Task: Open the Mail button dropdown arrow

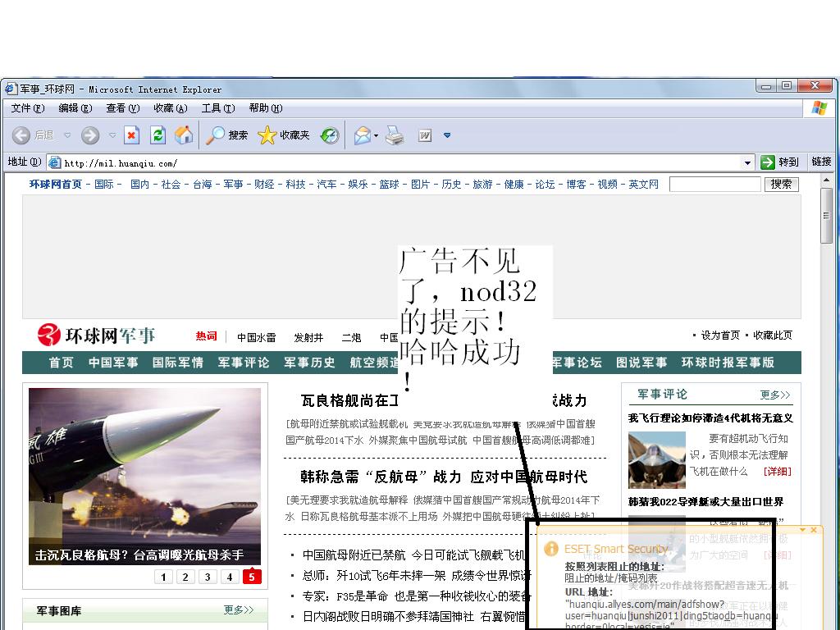Action: pos(376,135)
